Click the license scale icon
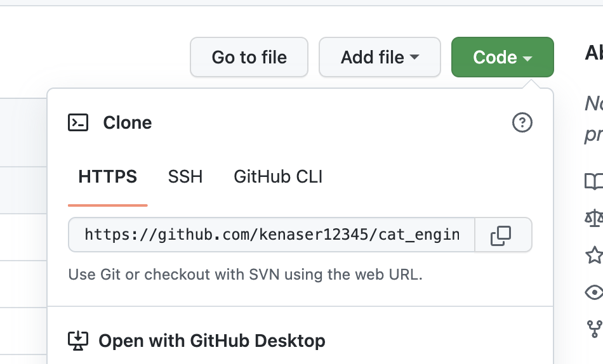 click(594, 219)
